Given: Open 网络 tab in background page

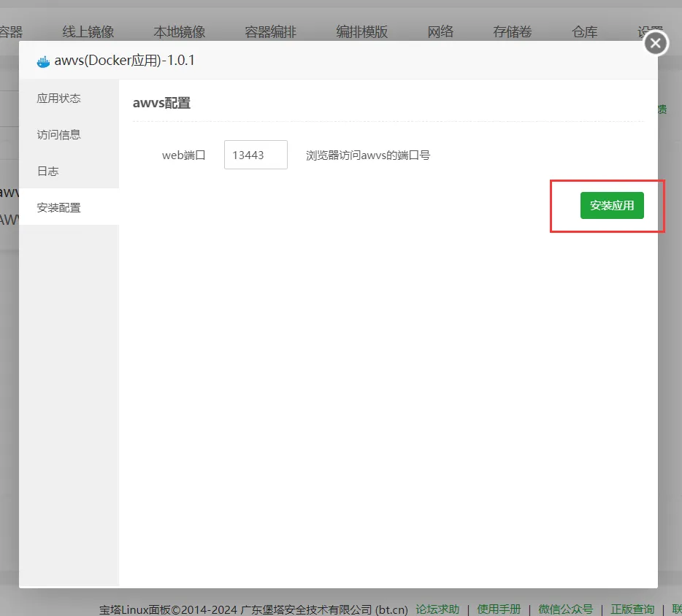Looking at the screenshot, I should coord(440,31).
